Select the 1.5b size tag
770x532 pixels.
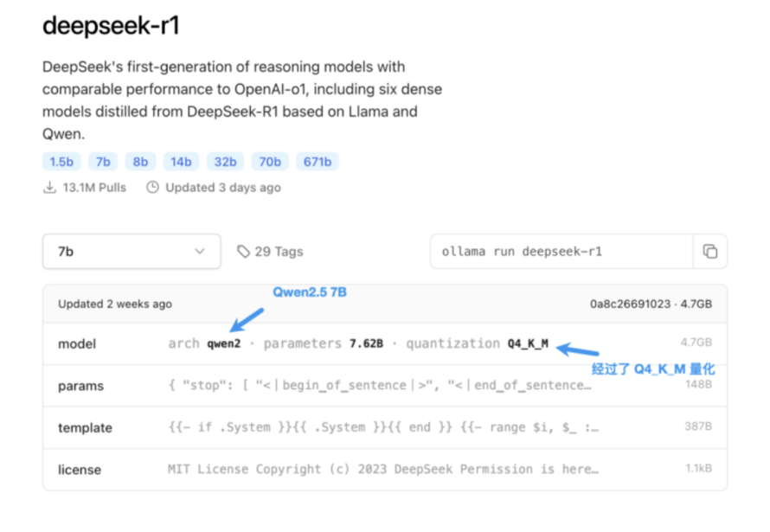[61, 162]
